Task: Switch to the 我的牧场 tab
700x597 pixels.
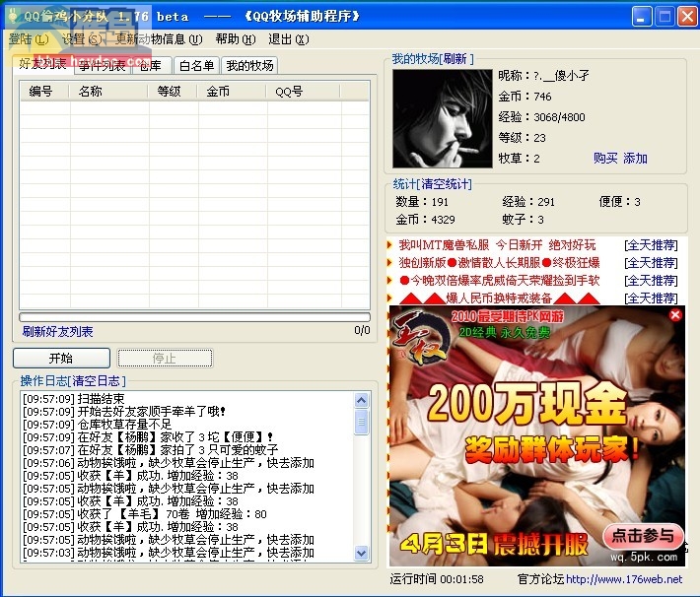Action: pyautogui.click(x=249, y=66)
